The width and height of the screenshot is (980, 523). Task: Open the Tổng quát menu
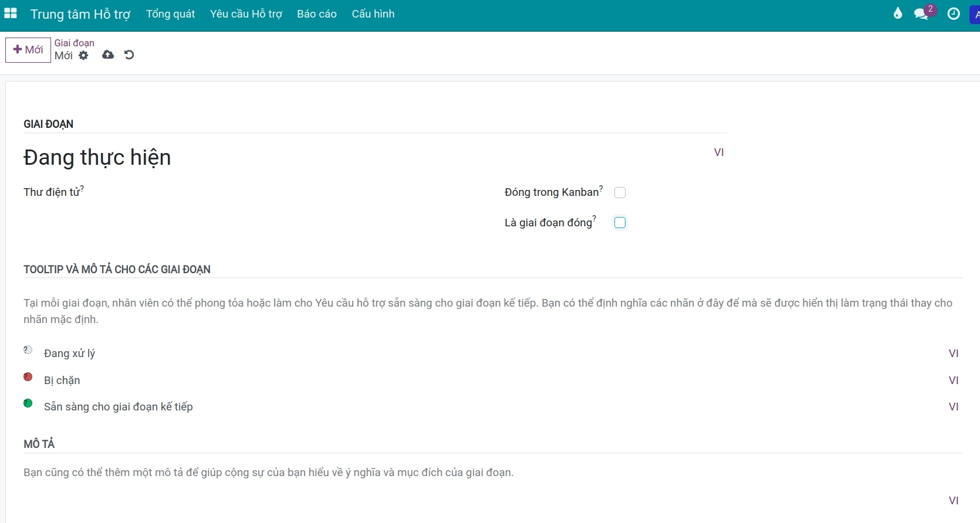pyautogui.click(x=170, y=14)
